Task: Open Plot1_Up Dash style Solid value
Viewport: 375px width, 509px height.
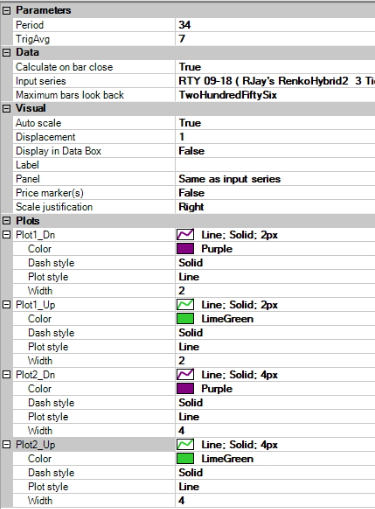Action: coord(275,333)
